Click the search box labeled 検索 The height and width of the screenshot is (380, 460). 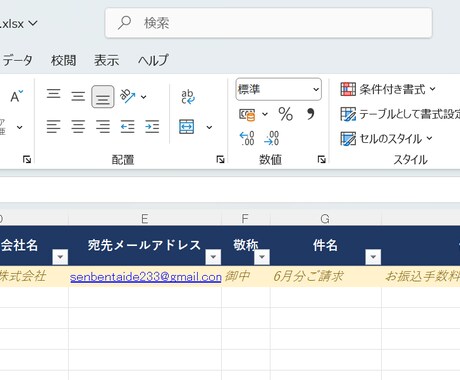268,23
